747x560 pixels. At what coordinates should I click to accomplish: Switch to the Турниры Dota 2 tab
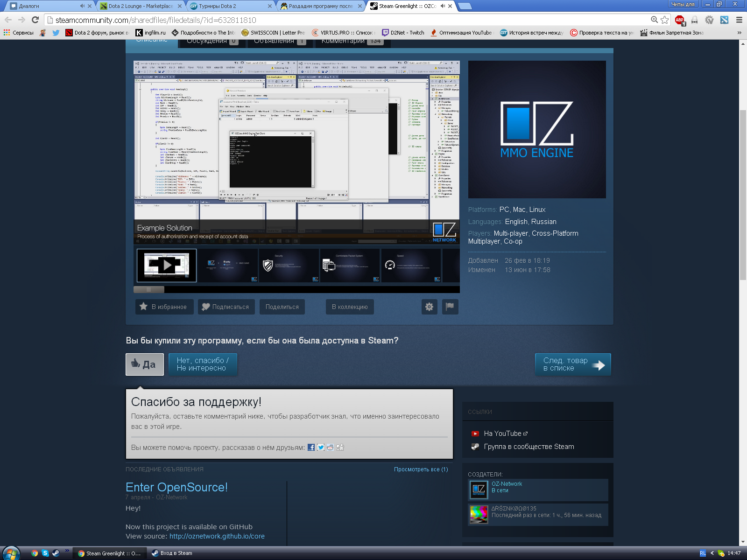[231, 6]
